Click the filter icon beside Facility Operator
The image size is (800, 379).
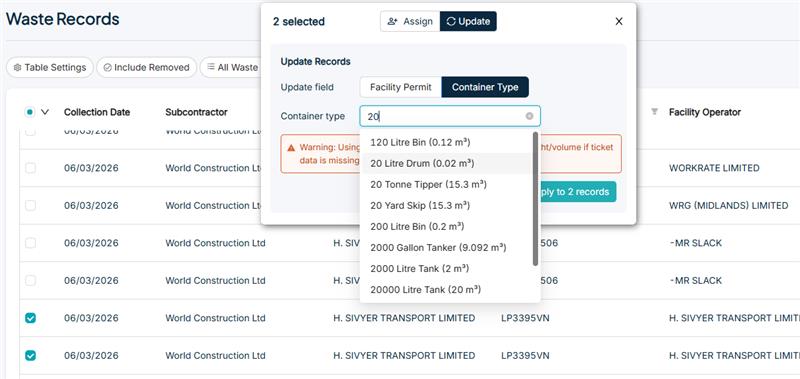coord(654,112)
